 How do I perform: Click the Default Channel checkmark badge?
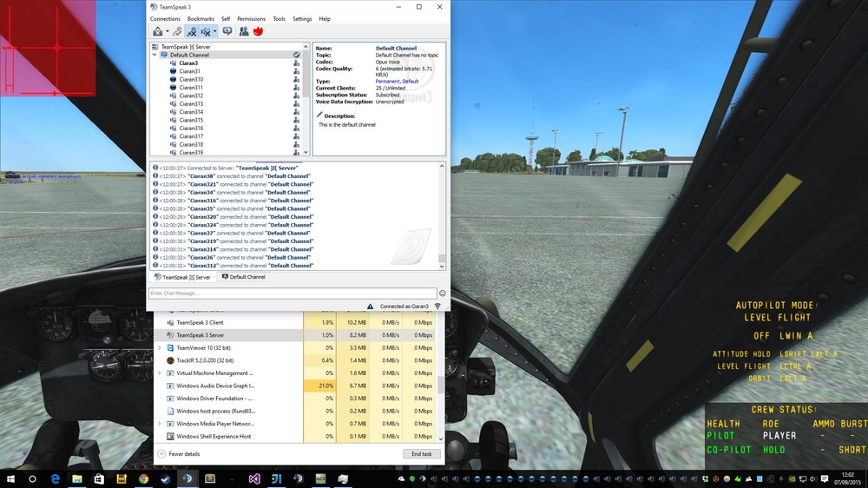[297, 55]
